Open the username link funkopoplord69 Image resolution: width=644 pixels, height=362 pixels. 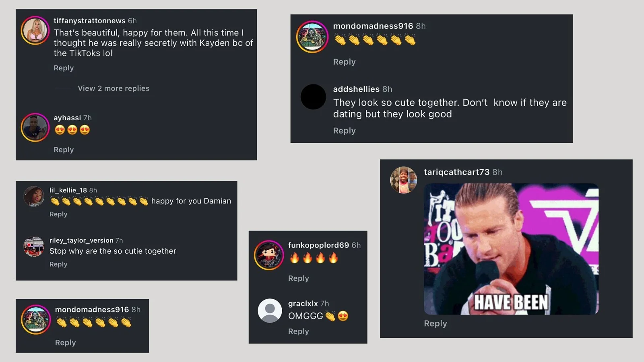318,245
